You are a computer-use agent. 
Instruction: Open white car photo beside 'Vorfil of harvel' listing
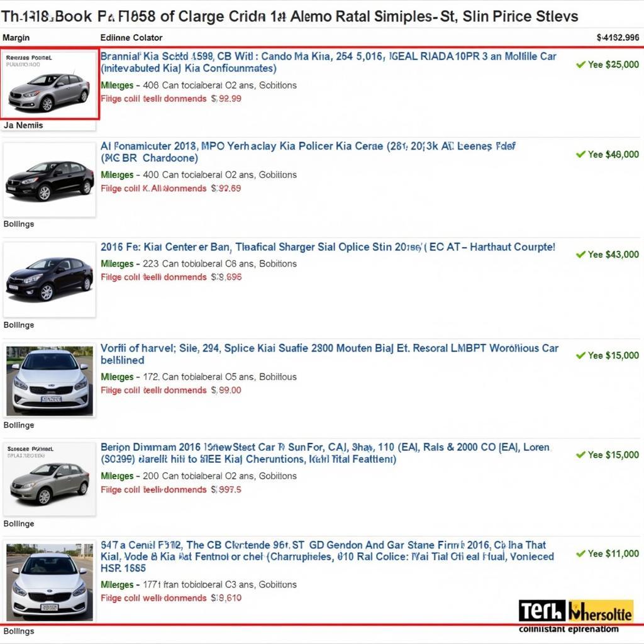point(50,380)
